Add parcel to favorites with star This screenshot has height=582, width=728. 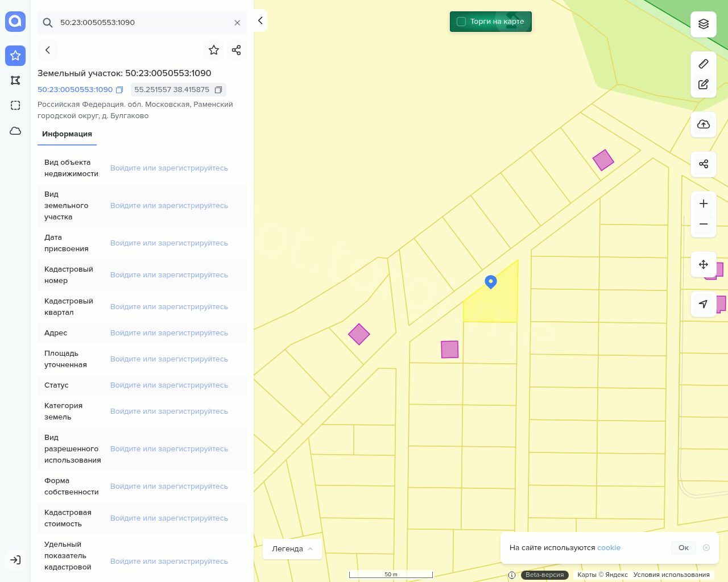(214, 50)
